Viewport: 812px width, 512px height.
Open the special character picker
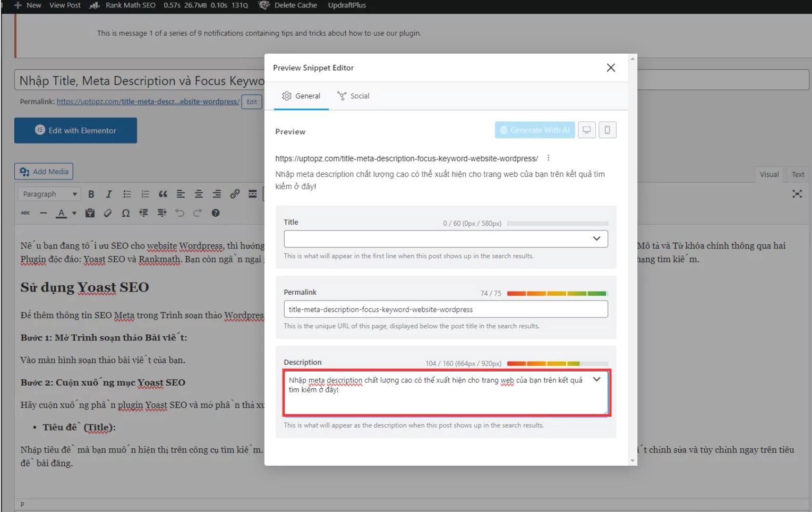[x=126, y=213]
